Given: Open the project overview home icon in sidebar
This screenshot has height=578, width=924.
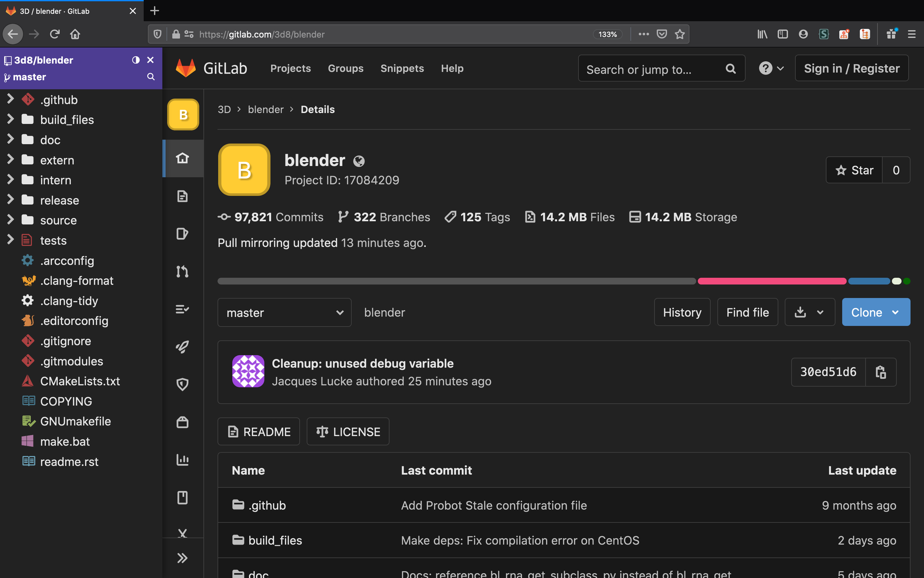Looking at the screenshot, I should click(x=182, y=158).
